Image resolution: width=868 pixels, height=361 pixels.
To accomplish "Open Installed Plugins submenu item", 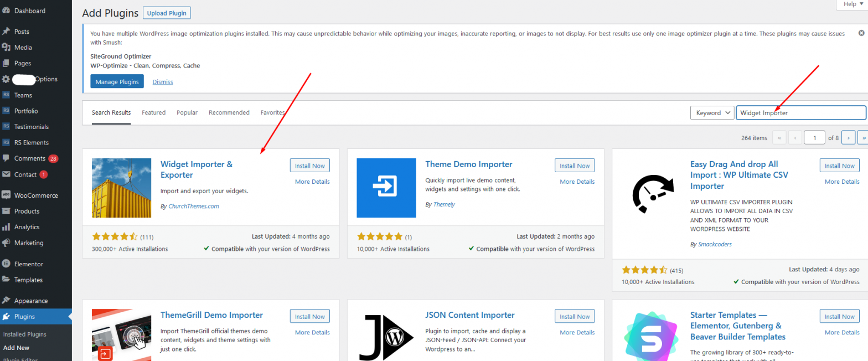I will (x=24, y=334).
